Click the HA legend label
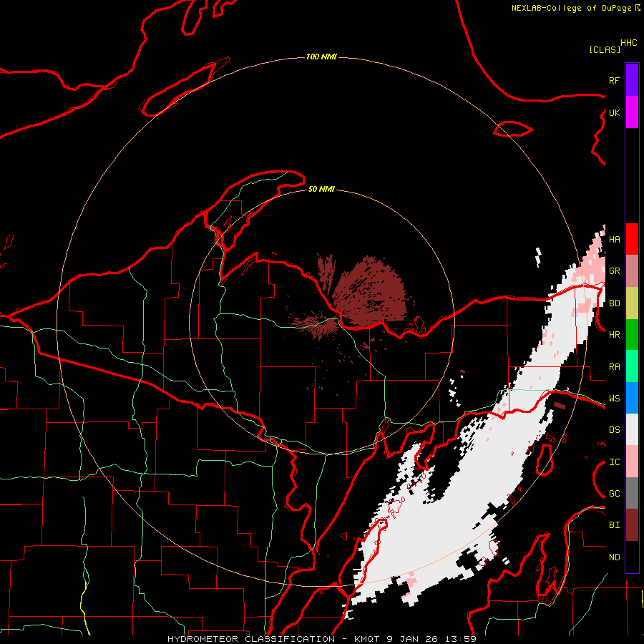The height and width of the screenshot is (644, 644). pos(614,240)
